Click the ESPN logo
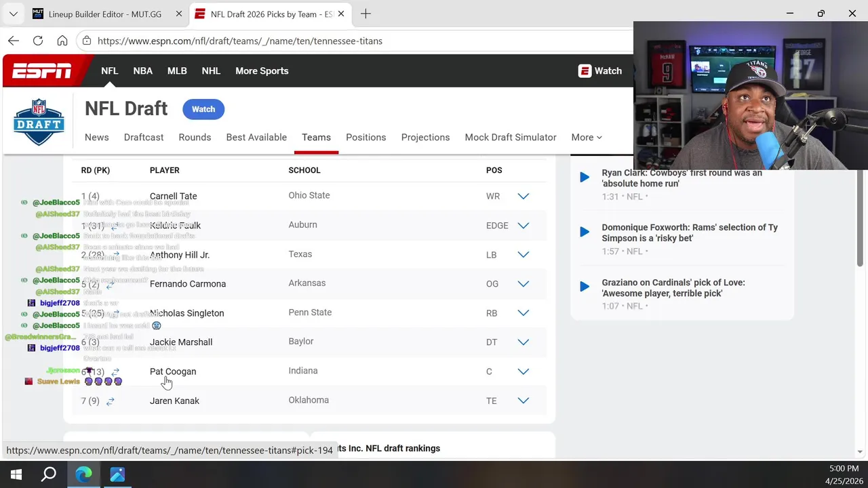Screen dimensions: 868x488 click(41, 70)
